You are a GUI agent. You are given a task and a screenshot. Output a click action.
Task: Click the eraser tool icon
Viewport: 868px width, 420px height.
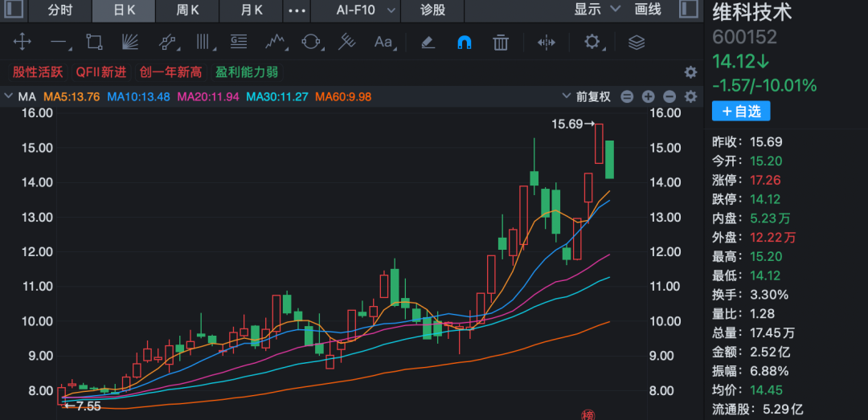point(428,42)
